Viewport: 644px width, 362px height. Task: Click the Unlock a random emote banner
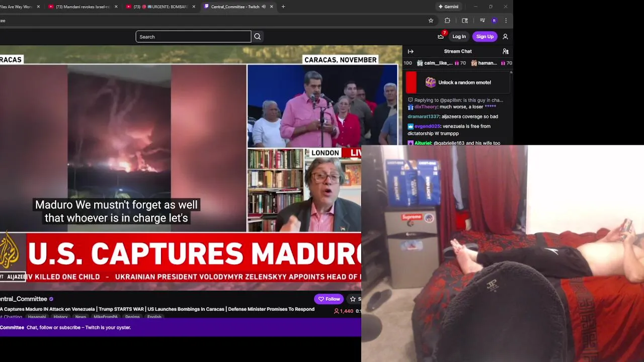pyautogui.click(x=458, y=82)
